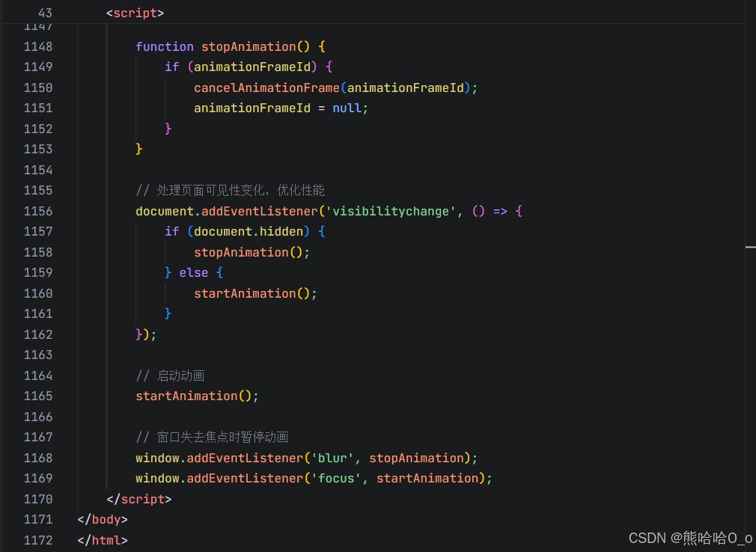
Task: Click the scrollbar position marker on right edge
Action: pos(750,247)
